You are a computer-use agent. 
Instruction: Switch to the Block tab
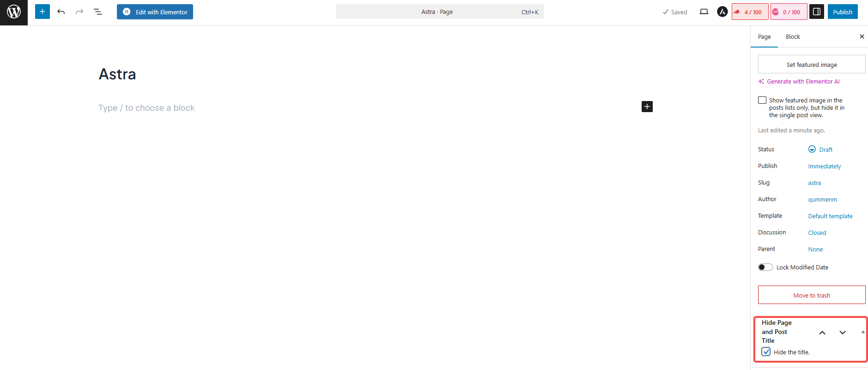[793, 37]
